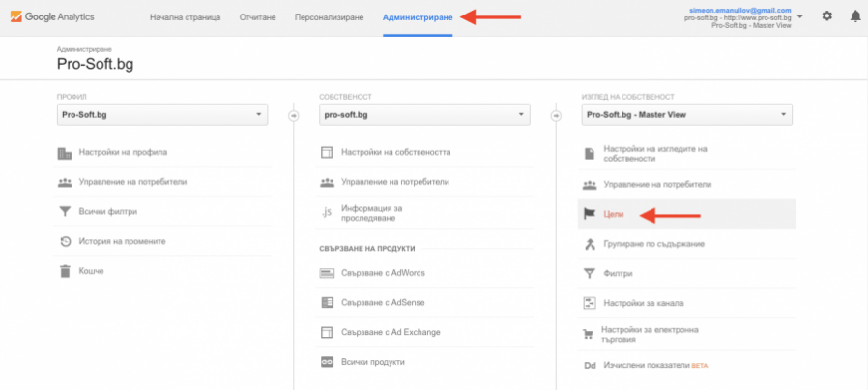Open История на промените
The height and width of the screenshot is (390, 868).
point(122,242)
